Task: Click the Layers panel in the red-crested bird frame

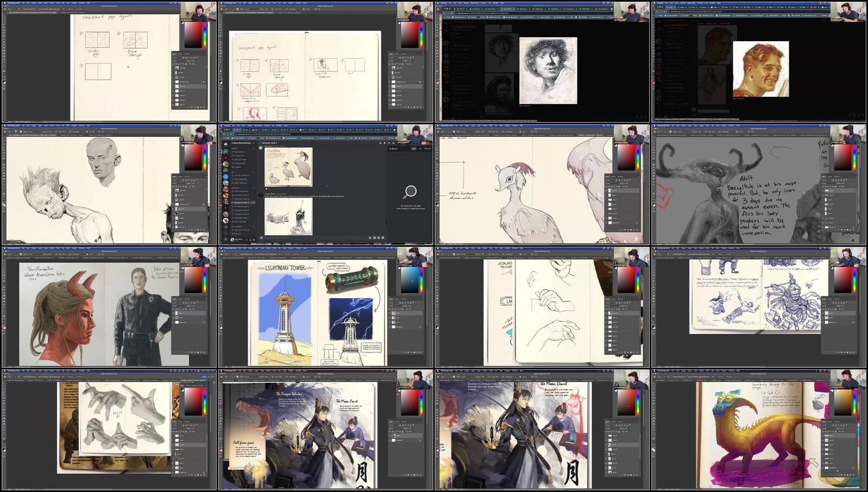Action: [x=623, y=204]
